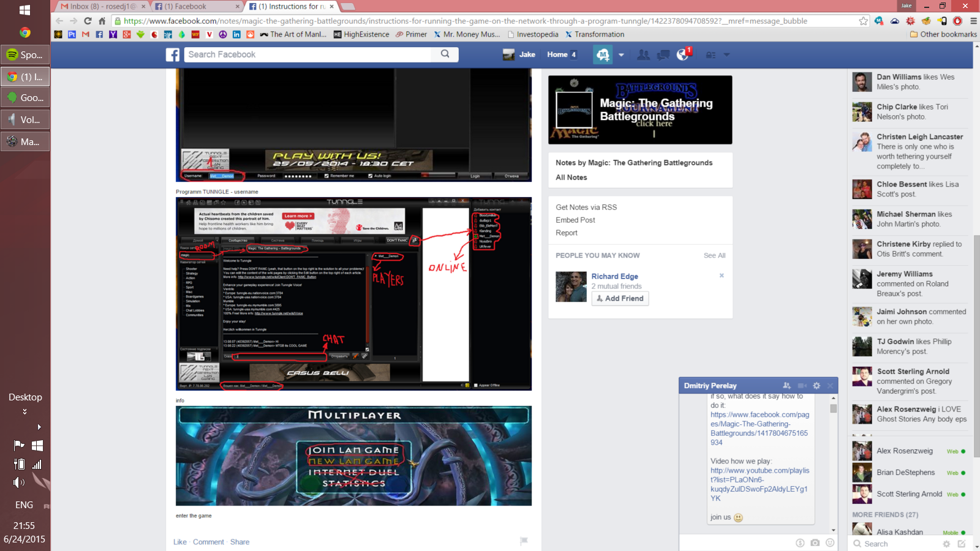This screenshot has height=551, width=980.
Task: Open the All Notes link
Action: (x=571, y=178)
